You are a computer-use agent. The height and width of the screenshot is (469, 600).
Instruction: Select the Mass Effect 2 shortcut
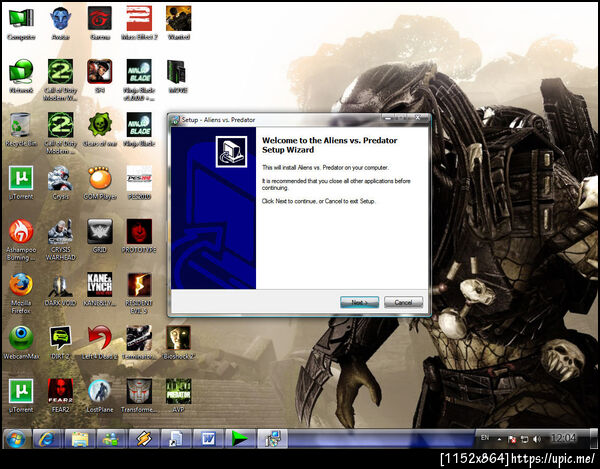click(139, 24)
